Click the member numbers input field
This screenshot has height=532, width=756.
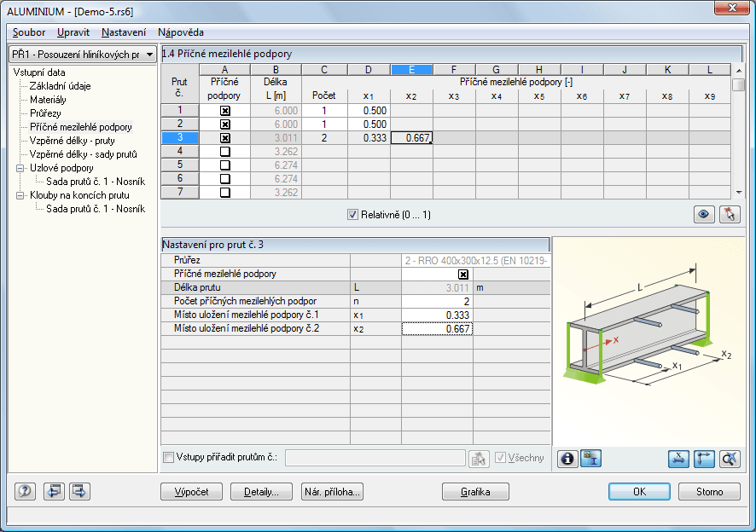(375, 458)
